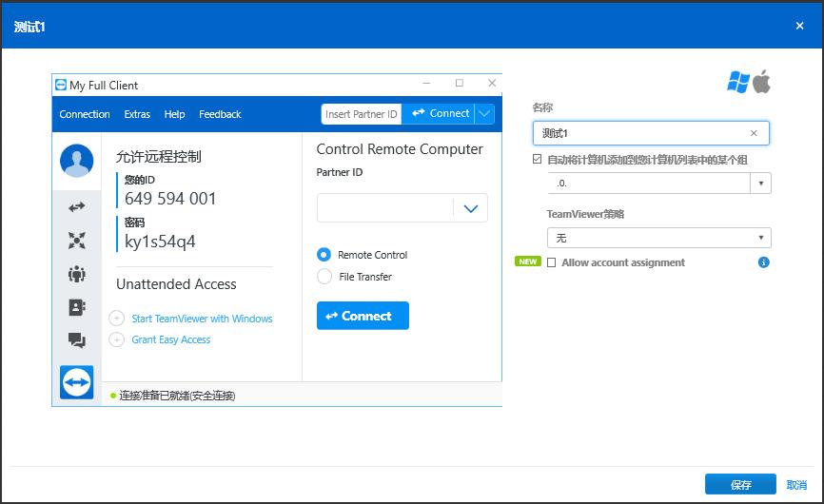
Task: Click the green connection status dot
Action: [x=113, y=396]
